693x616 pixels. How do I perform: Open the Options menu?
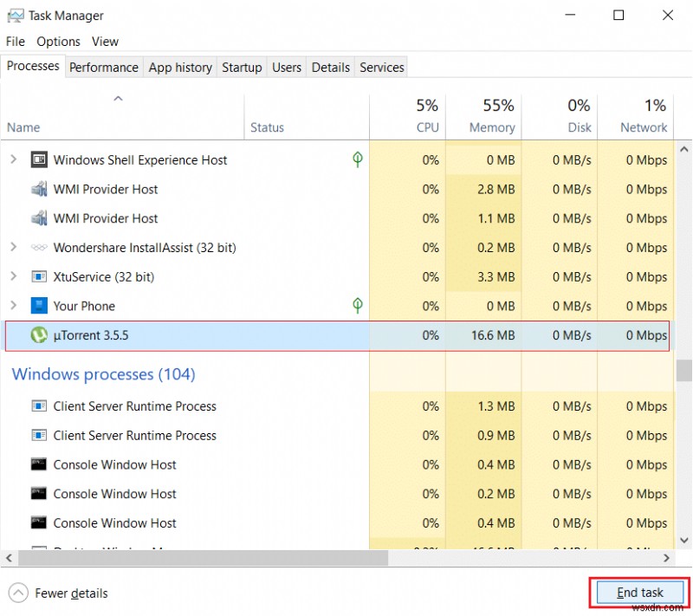click(x=58, y=41)
